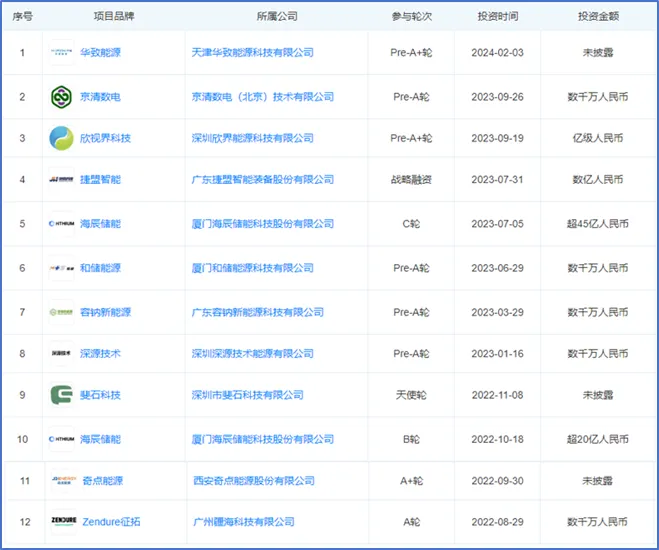Click the 和储能源 brand logo

click(x=62, y=268)
